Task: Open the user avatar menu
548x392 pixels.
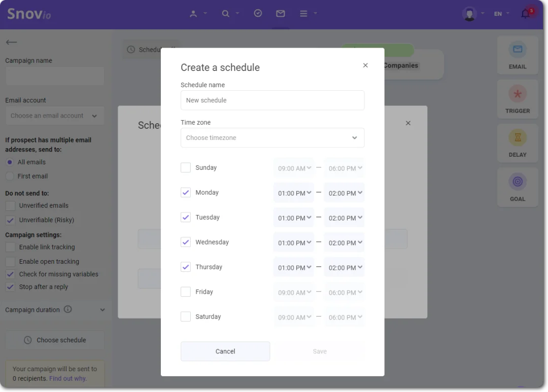Action: [x=469, y=14]
